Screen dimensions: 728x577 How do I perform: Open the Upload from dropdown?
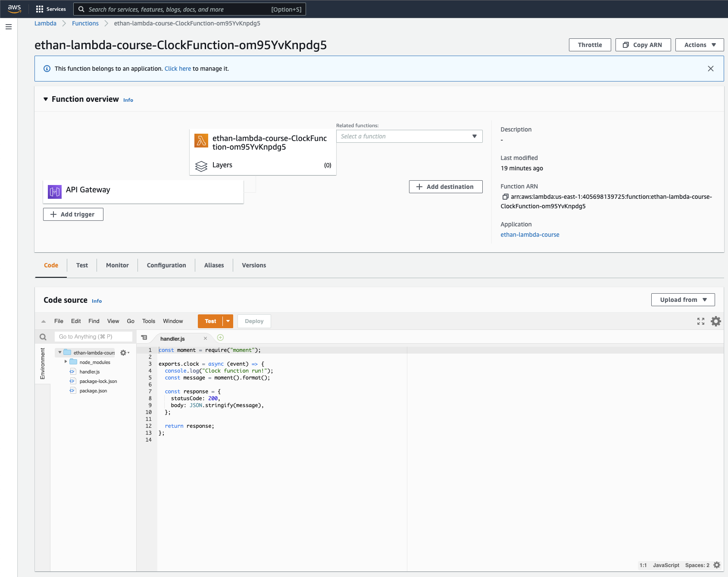pyautogui.click(x=683, y=300)
